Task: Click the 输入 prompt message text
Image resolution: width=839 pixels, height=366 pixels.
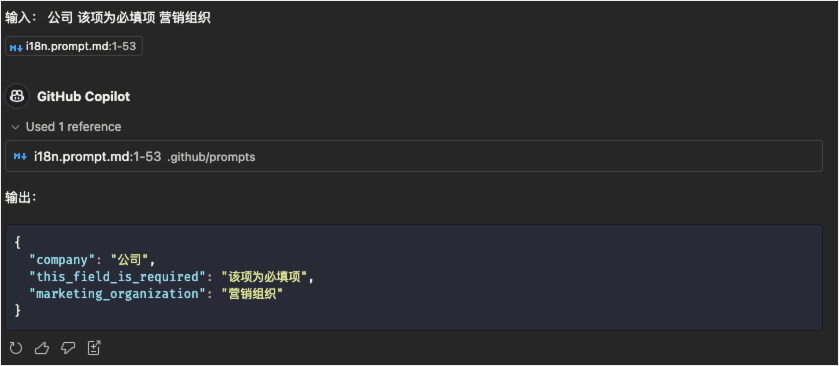Action: (x=108, y=18)
